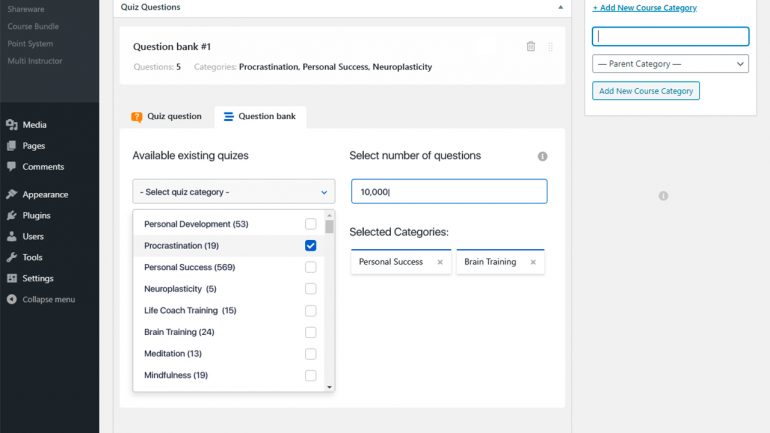Open the Plugins sidebar icon
This screenshot has height=433, width=770.
(12, 216)
